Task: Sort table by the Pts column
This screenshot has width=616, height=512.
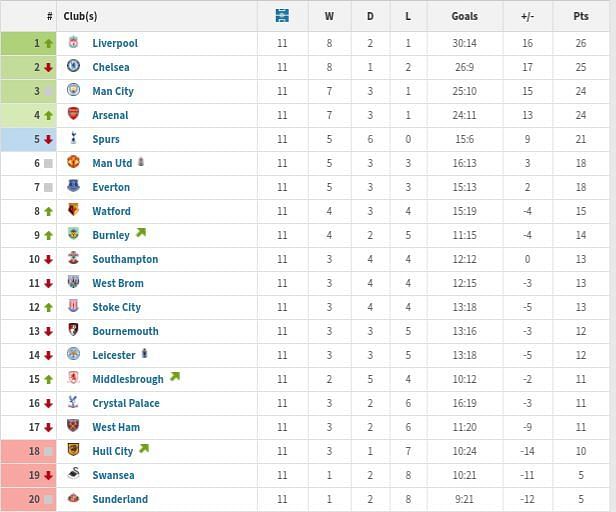Action: click(581, 16)
